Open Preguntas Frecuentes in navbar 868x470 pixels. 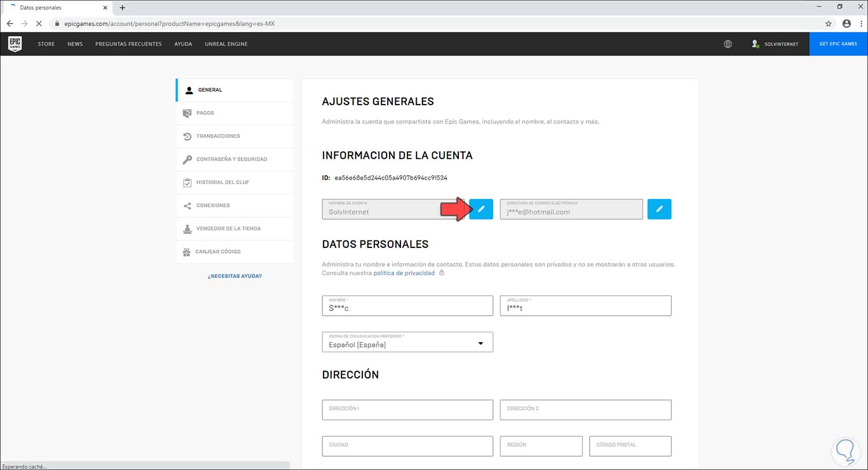point(128,44)
